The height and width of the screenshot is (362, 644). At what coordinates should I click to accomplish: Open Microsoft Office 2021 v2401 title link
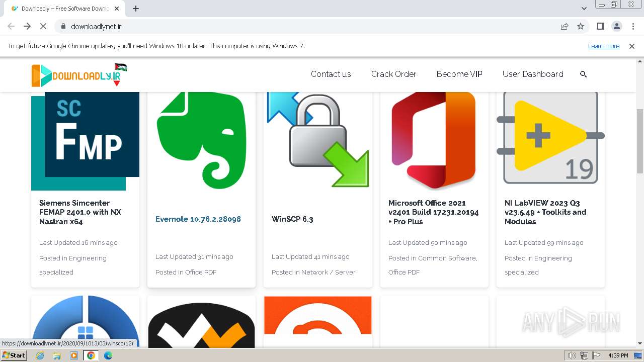434,212
